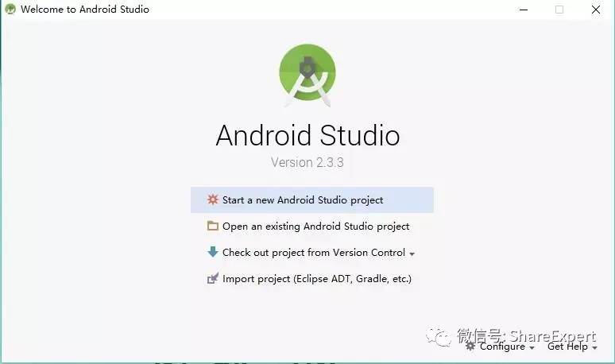The width and height of the screenshot is (615, 364).
Task: Minimize the Welcome to Android Studio window
Action: coord(524,10)
